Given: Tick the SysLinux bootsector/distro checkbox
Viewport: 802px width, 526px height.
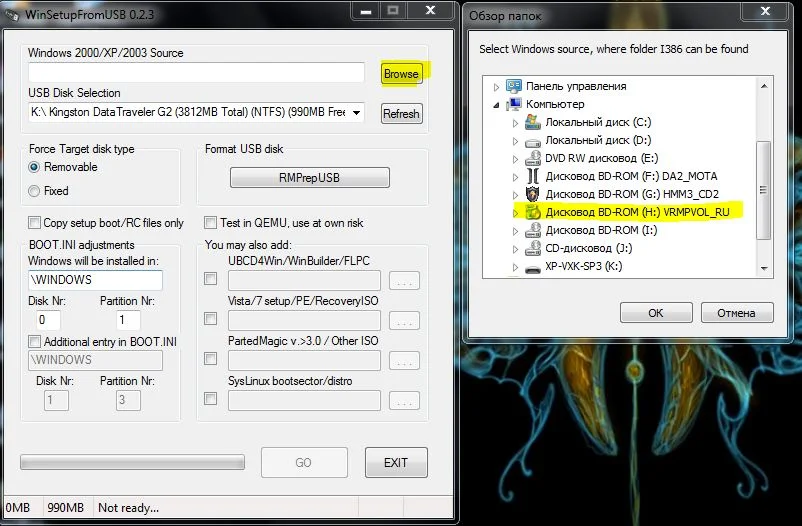Looking at the screenshot, I should coord(210,399).
